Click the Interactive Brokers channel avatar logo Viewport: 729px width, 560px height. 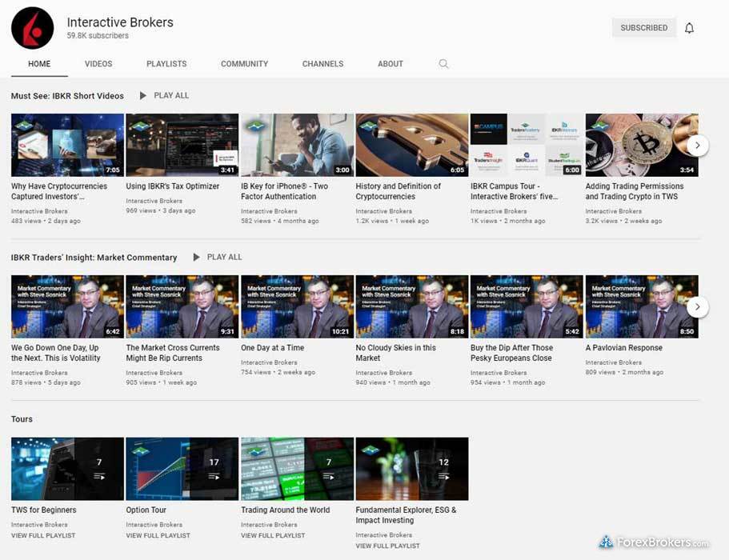pyautogui.click(x=33, y=28)
